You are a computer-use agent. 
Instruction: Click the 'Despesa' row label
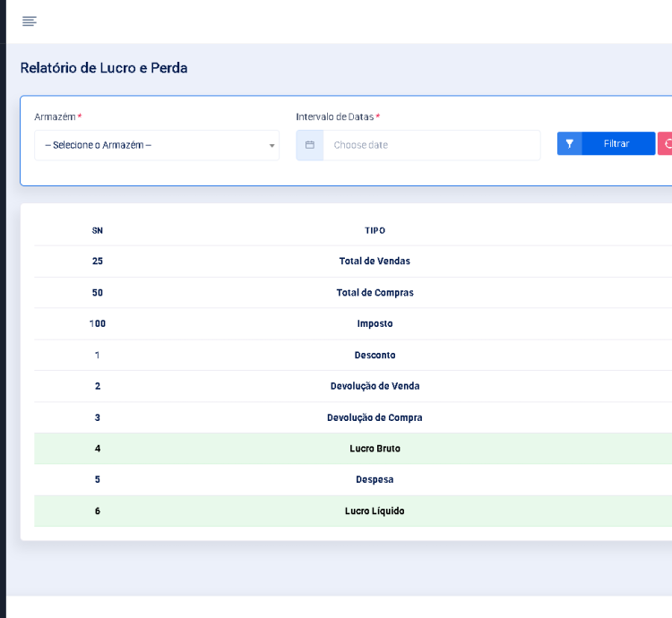[x=375, y=479]
